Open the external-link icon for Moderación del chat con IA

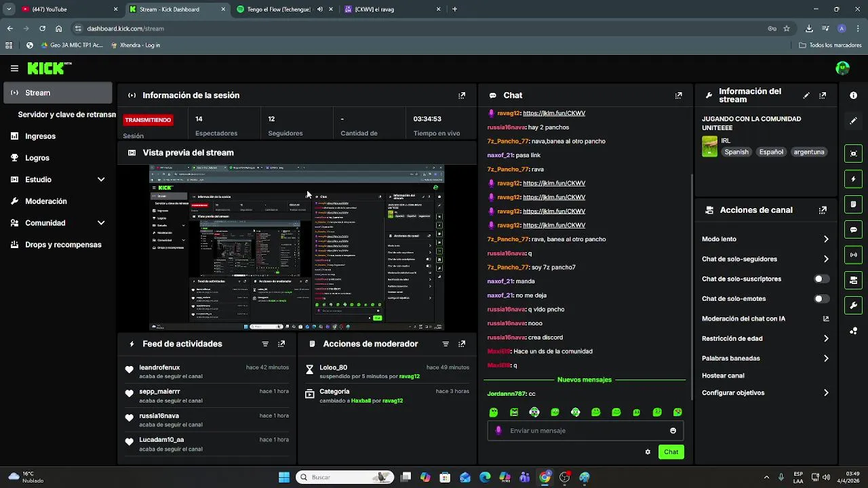(x=826, y=319)
